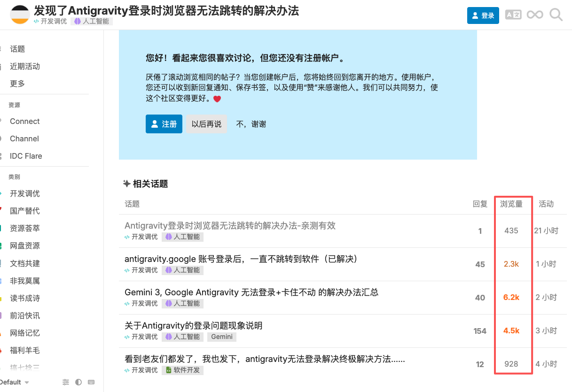Click the Gemini gray tag label

click(221, 337)
